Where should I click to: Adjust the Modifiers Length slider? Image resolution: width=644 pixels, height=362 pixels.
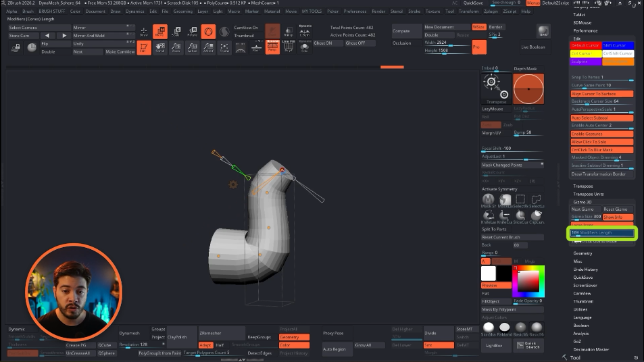pyautogui.click(x=601, y=233)
